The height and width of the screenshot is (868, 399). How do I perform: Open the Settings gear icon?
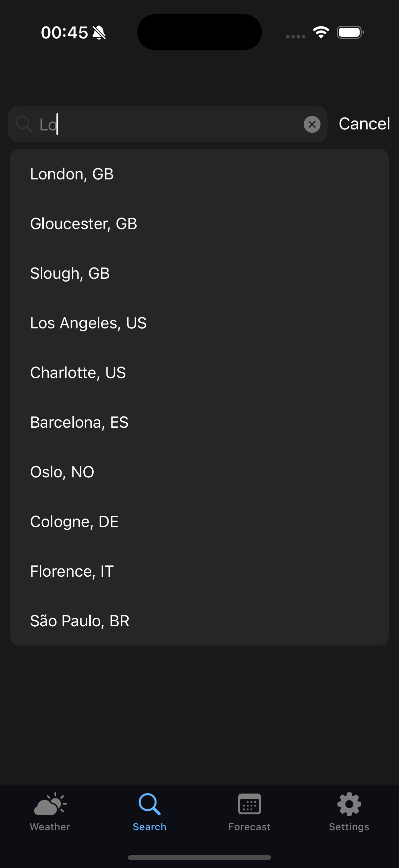(349, 804)
